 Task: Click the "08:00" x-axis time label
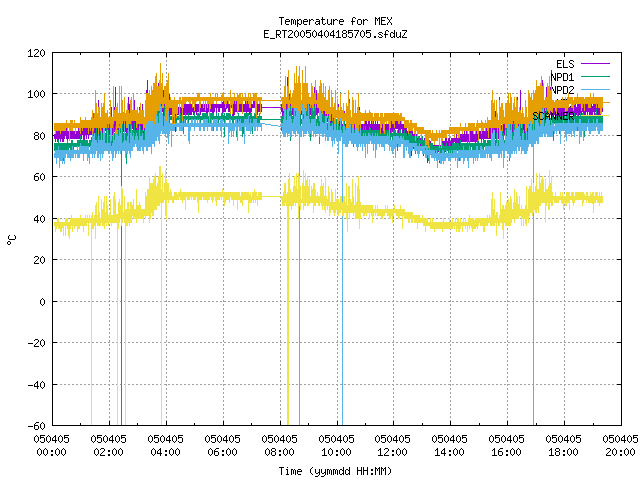click(279, 452)
